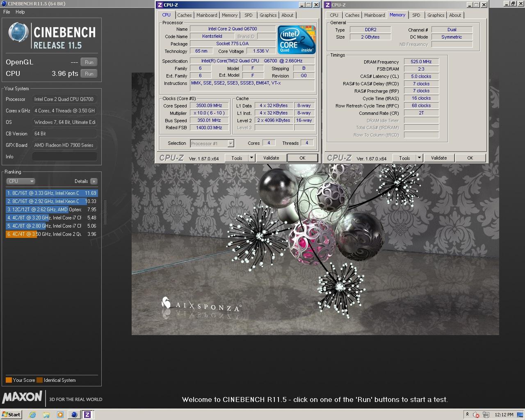Click the Multiplier value x 10.0 ( 6 - 10 )
This screenshot has height=420, width=525.
(209, 113)
